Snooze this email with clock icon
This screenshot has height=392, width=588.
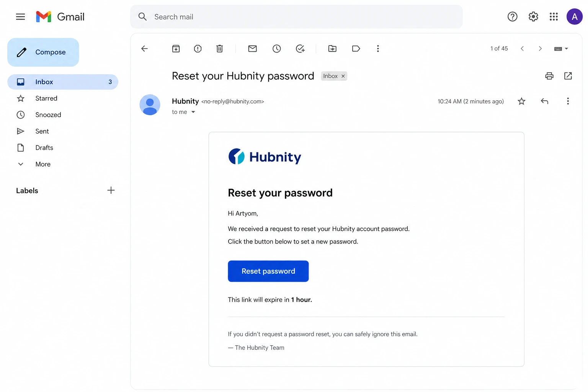[x=276, y=49]
